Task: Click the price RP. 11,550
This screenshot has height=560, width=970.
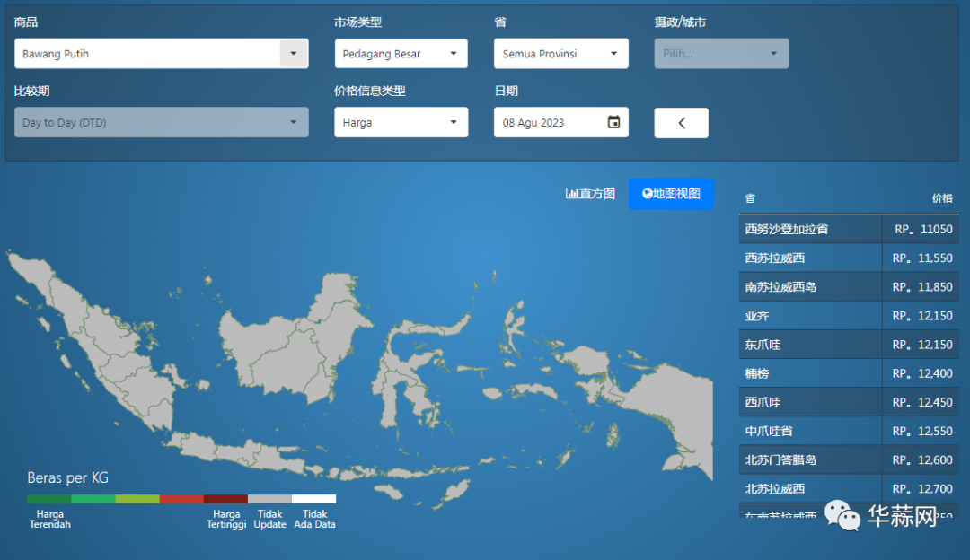Action: click(921, 258)
